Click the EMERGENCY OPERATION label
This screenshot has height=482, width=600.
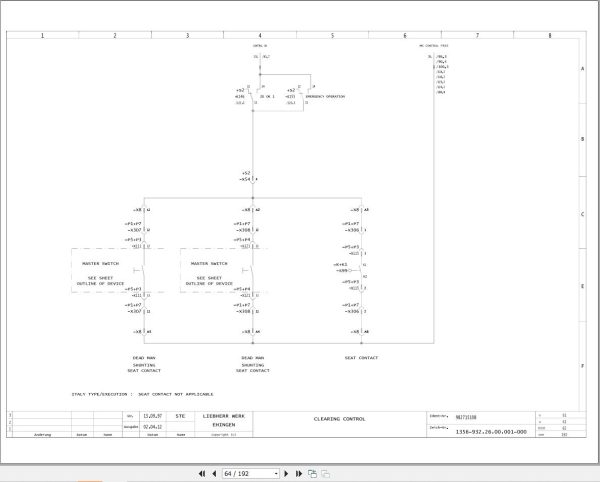point(325,96)
